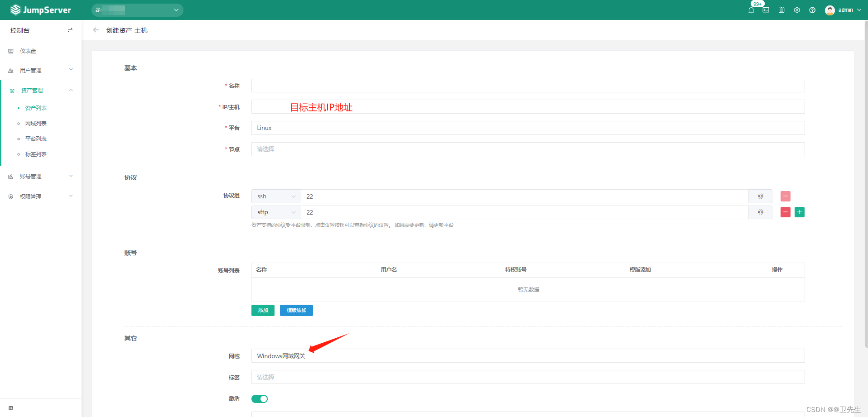Click the blue 模版添加 button

click(x=296, y=310)
